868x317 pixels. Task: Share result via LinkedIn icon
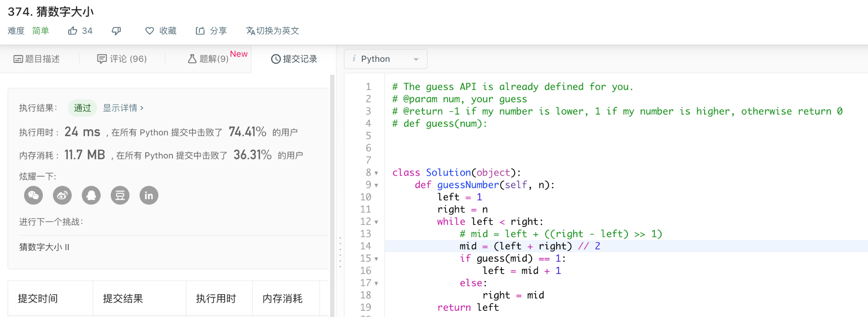149,195
